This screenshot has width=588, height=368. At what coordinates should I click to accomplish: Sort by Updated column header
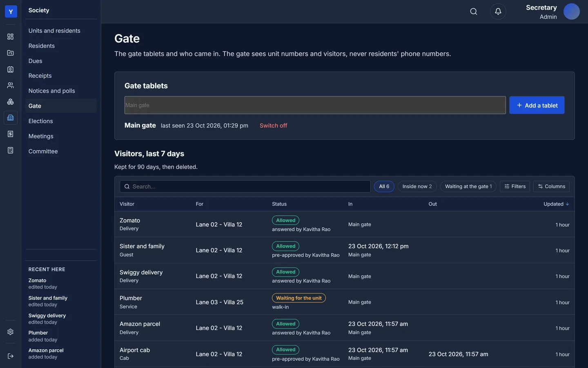click(x=556, y=204)
